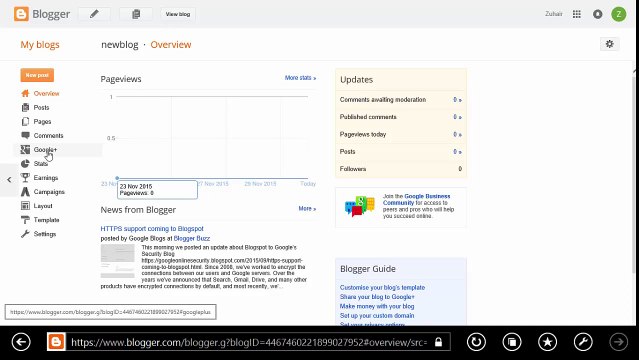The height and width of the screenshot is (360, 639).
Task: Click the Layout icon in sidebar
Action: tap(25, 206)
